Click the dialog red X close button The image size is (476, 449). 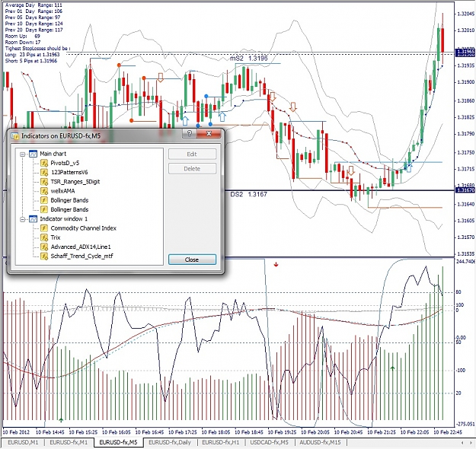209,133
